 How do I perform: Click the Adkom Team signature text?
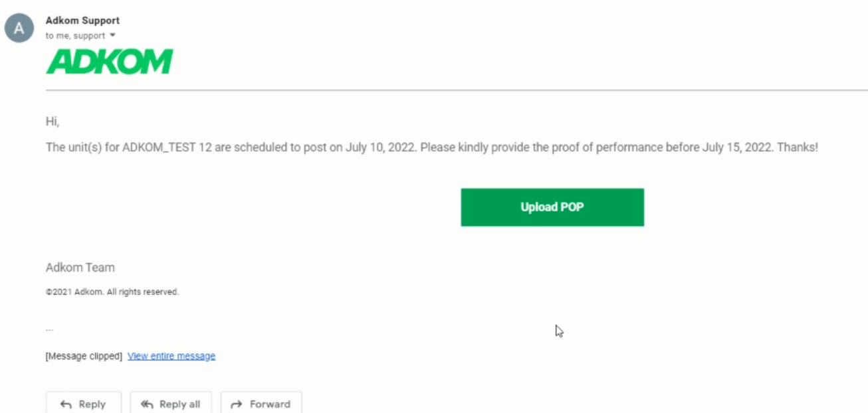pos(80,268)
